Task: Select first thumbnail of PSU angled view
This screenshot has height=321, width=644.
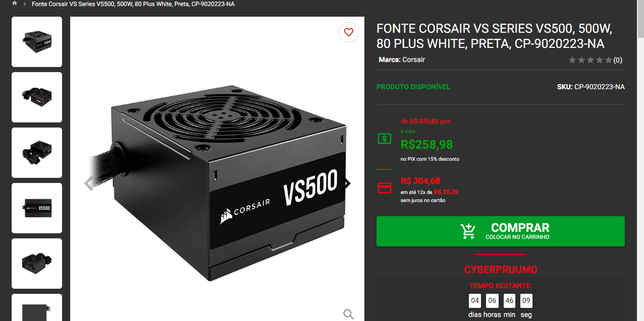Action: coord(37,42)
